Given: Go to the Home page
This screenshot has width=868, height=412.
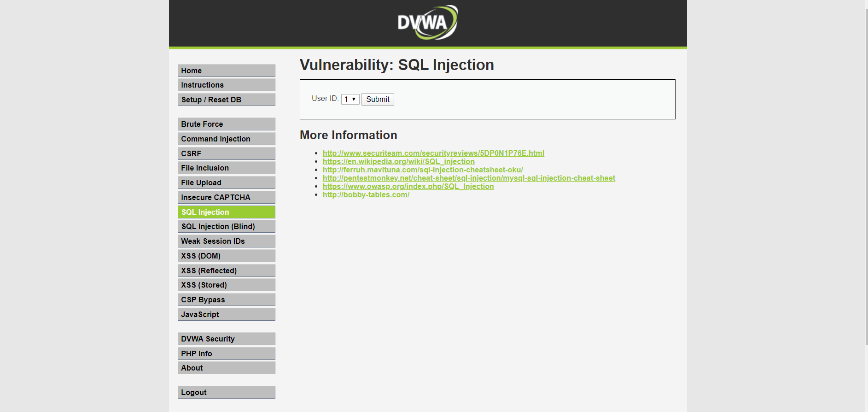Looking at the screenshot, I should pos(227,71).
